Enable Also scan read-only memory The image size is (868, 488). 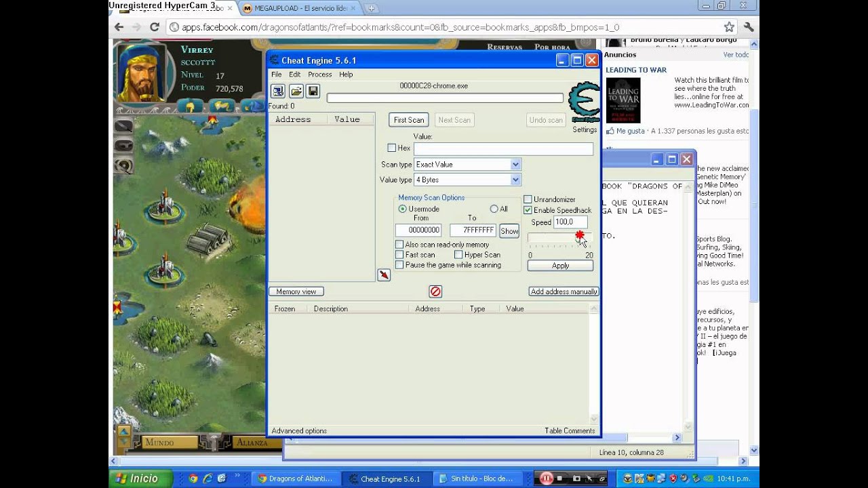coord(399,245)
